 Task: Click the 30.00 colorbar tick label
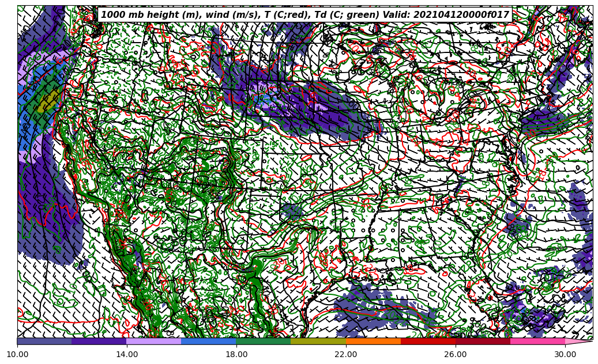coord(565,354)
